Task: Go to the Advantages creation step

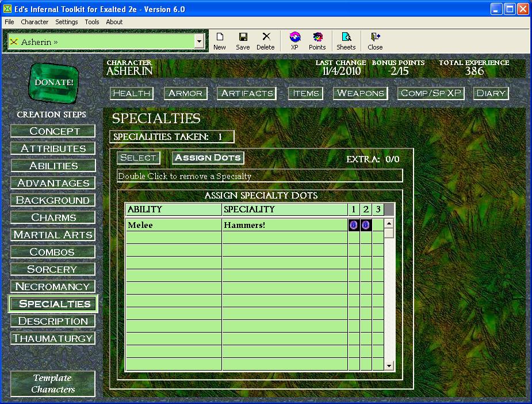Action: [x=53, y=183]
